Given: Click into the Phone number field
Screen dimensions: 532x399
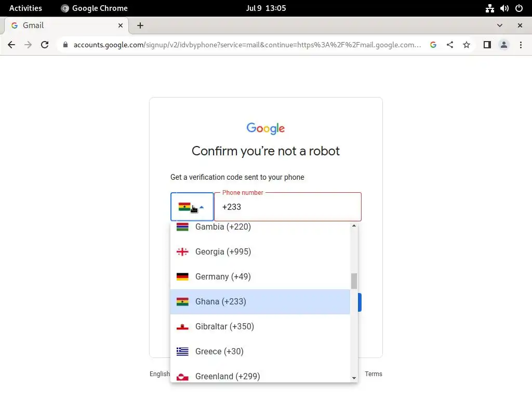Looking at the screenshot, I should (288, 207).
